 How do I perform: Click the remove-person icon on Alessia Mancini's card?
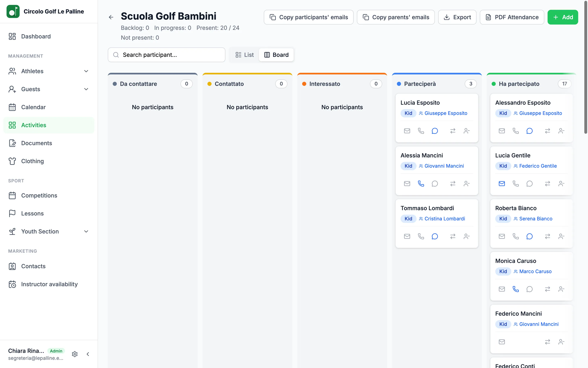point(467,184)
